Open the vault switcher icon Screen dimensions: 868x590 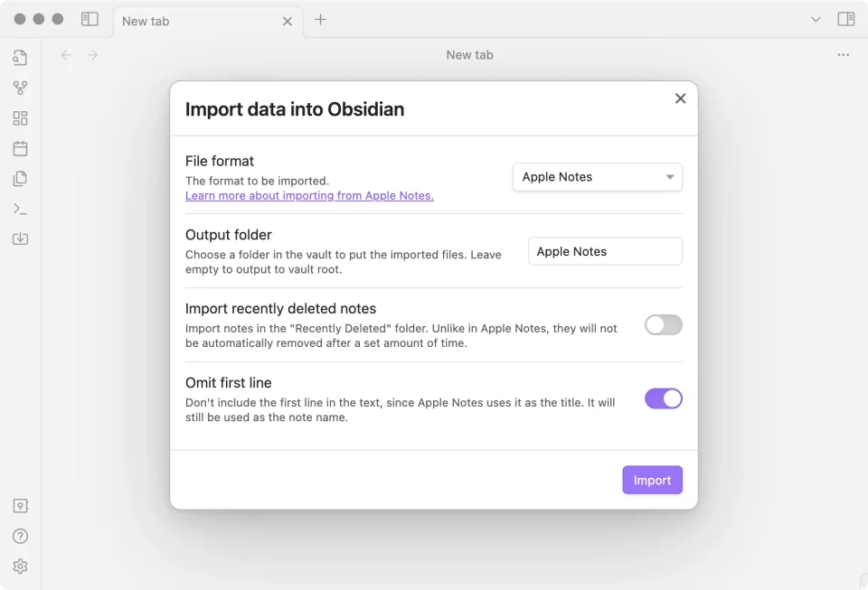pos(20,506)
